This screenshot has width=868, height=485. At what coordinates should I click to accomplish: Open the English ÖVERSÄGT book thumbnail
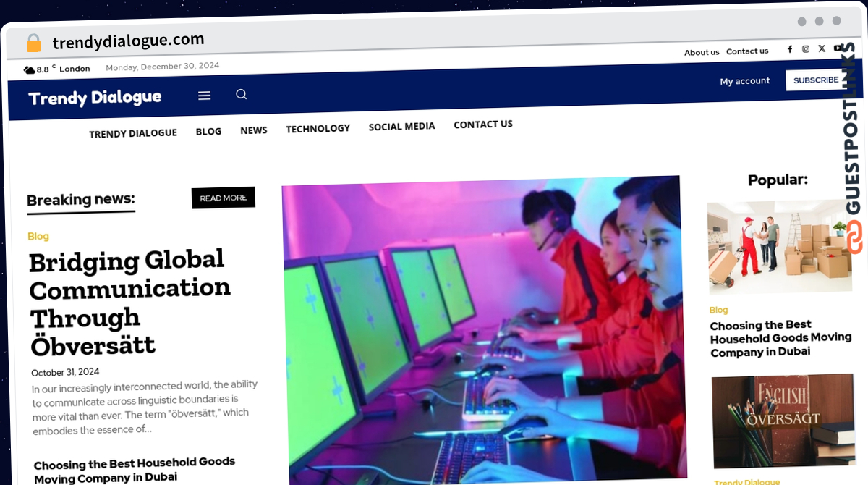click(784, 421)
